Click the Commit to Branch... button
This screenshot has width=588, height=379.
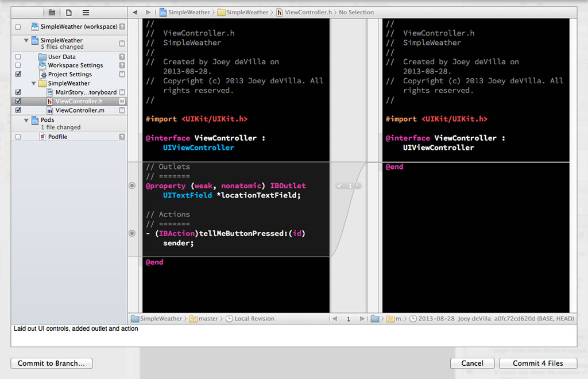point(51,363)
